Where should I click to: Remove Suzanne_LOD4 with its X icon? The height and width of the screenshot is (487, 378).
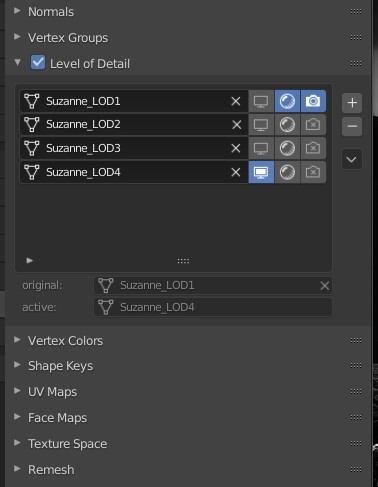click(236, 172)
